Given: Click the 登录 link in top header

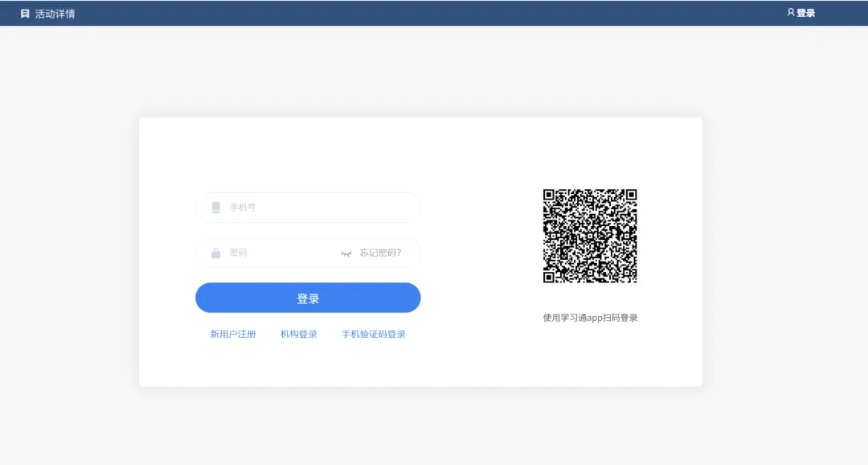Looking at the screenshot, I should click(805, 13).
